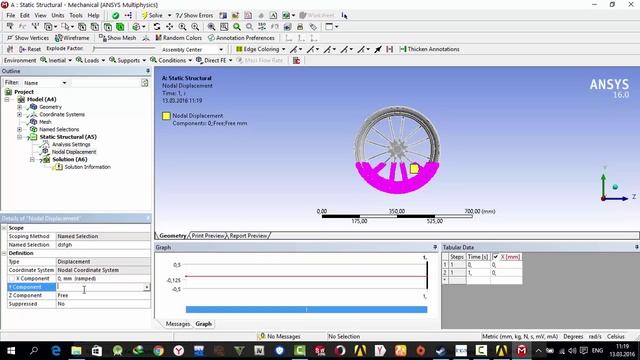Toggle Random Colors

178,38
